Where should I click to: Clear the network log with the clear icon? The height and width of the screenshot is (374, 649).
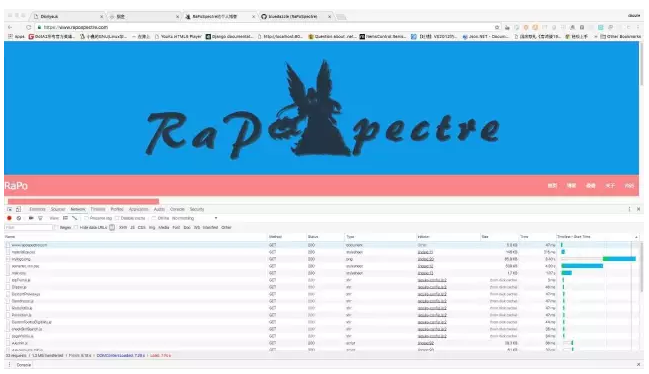click(x=19, y=218)
